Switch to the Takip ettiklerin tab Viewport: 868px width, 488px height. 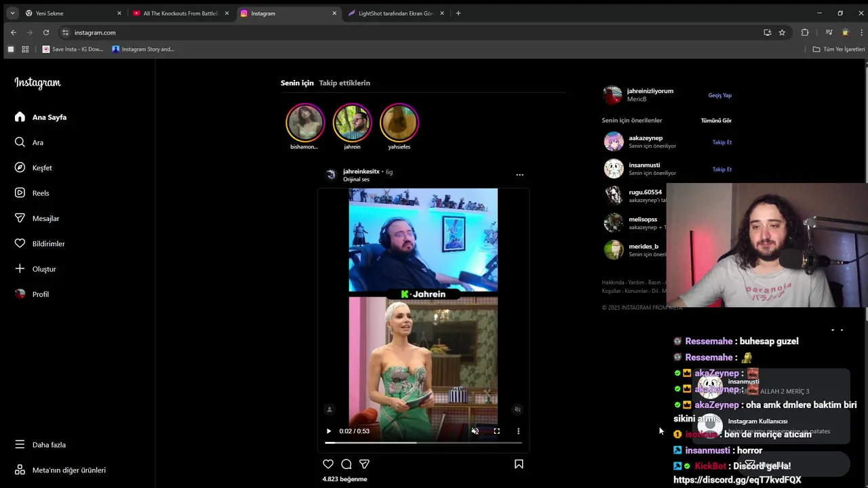(344, 83)
